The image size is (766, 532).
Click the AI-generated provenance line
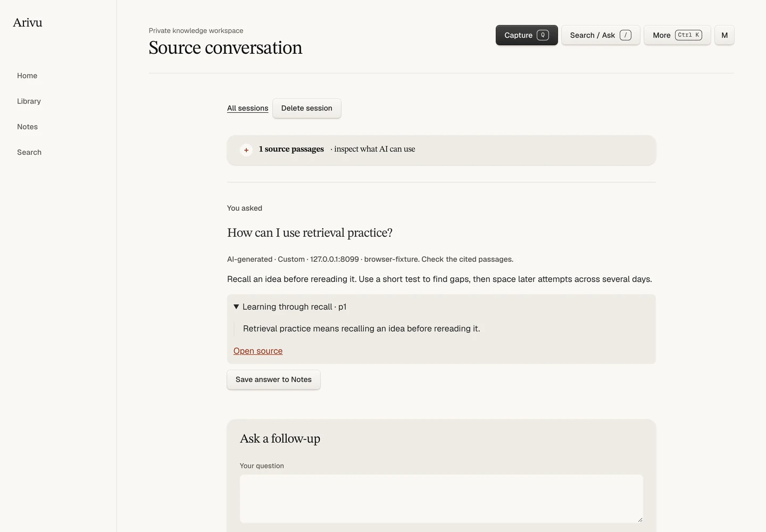(370, 259)
